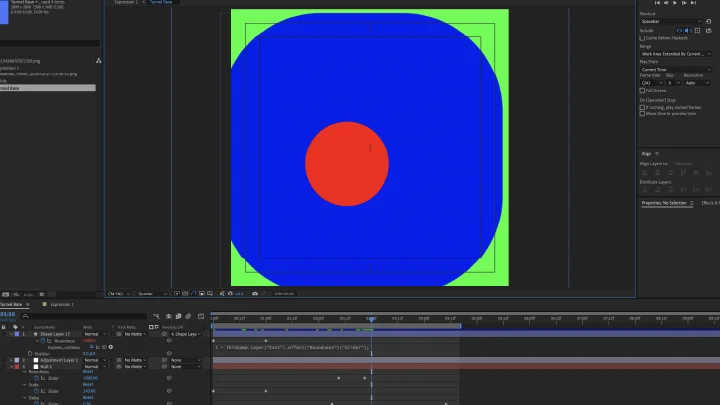This screenshot has height=405, width=720.
Task: Switch to Properties: No Selection tab
Action: click(664, 203)
